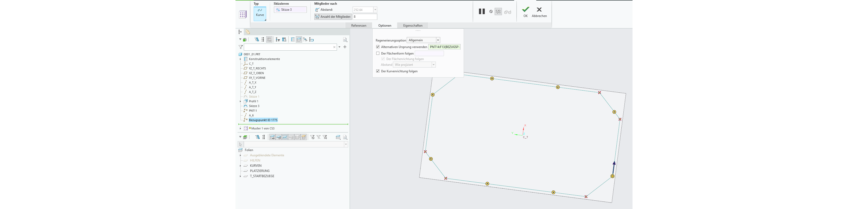
Task: Toggle Der Kurvenrichtung folgen checkbox
Action: [378, 71]
